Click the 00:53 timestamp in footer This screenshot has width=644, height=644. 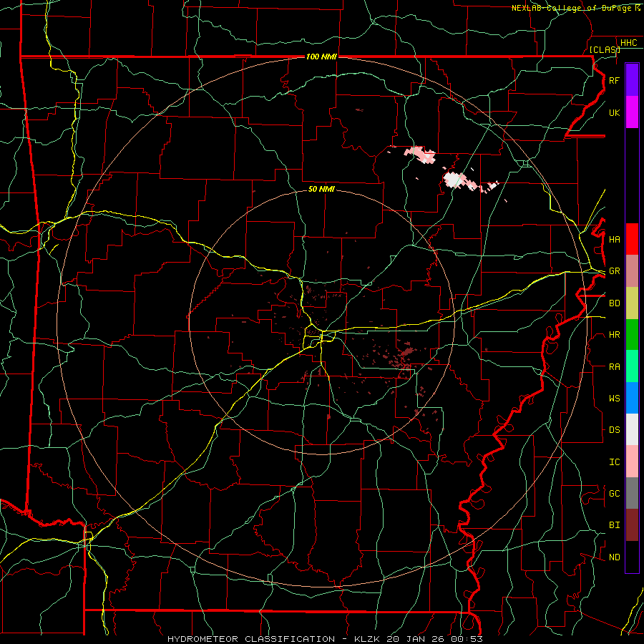coord(466,639)
